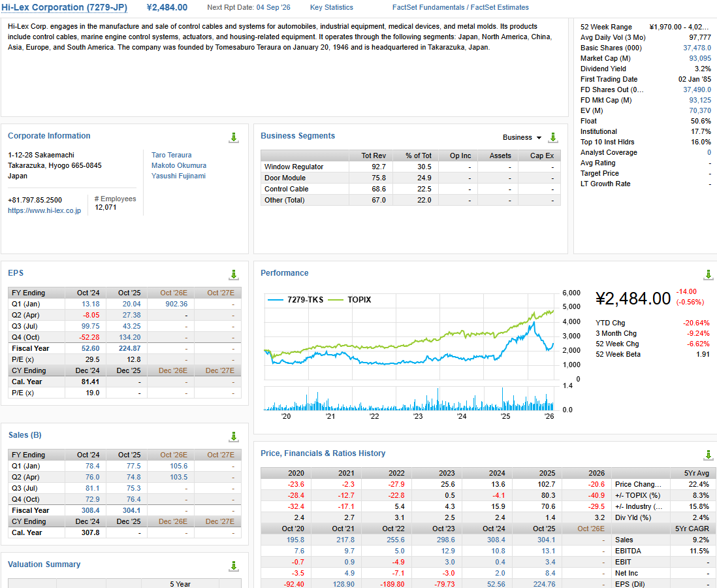Click Analyst Coverage value 0
Viewport: 717px width, 588px height.
709,153
